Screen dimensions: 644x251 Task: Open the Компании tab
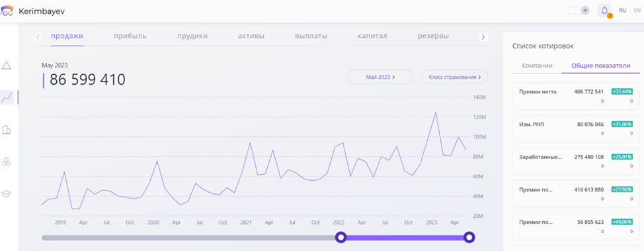pyautogui.click(x=537, y=66)
